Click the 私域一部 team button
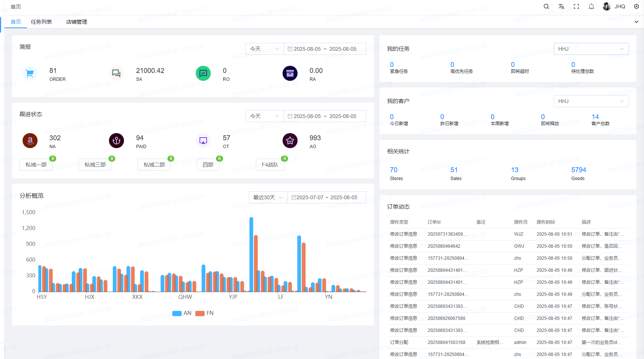 (36, 165)
